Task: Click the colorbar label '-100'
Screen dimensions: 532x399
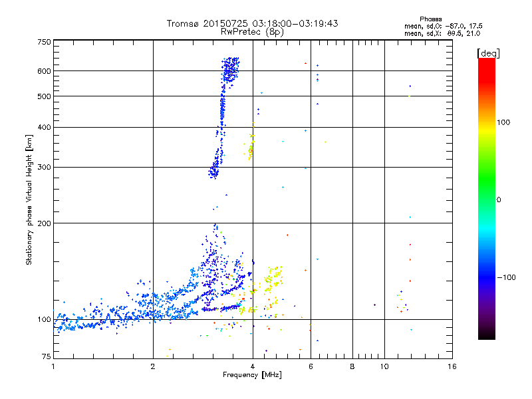Action: pos(506,277)
